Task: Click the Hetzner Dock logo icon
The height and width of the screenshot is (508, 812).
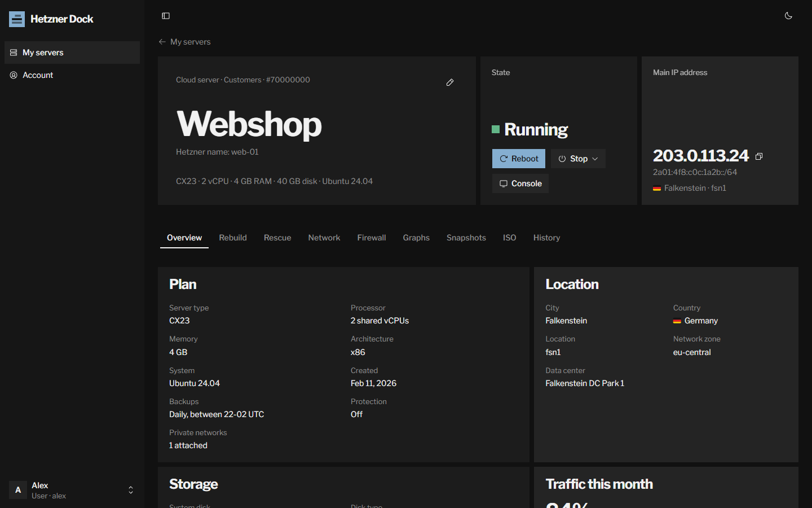Action: tap(17, 19)
